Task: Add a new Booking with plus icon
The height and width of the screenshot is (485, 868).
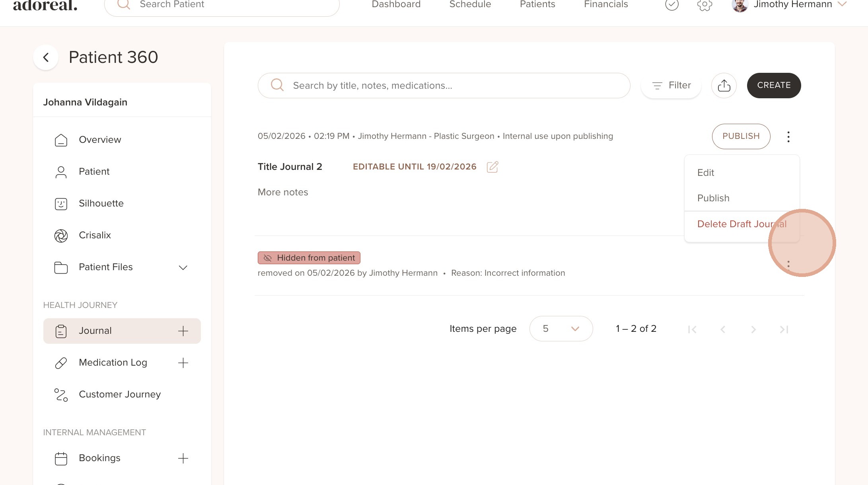Action: pos(183,458)
